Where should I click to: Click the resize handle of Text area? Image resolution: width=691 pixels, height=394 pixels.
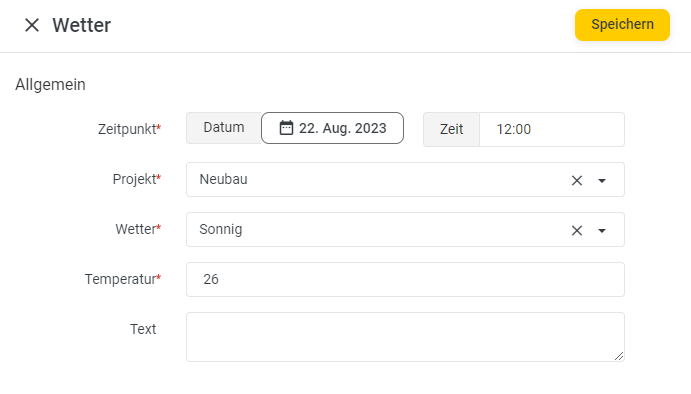coord(619,356)
